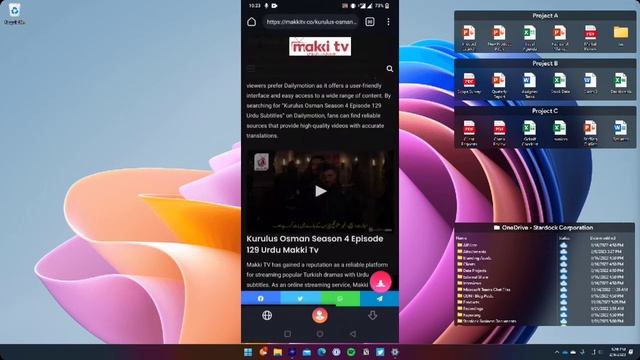Open the Recycle Bin on desktop
Image resolution: width=640 pixels, height=360 pixels.
coord(14,13)
